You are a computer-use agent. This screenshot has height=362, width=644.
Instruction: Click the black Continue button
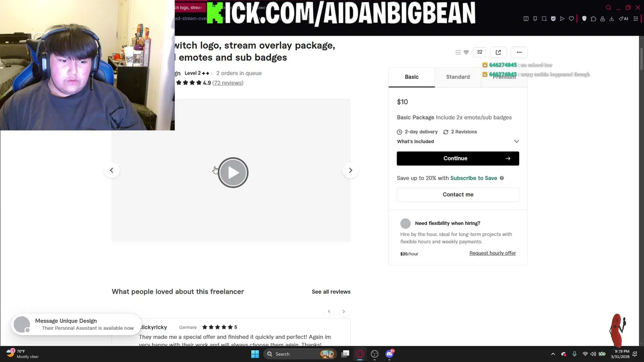click(x=458, y=158)
